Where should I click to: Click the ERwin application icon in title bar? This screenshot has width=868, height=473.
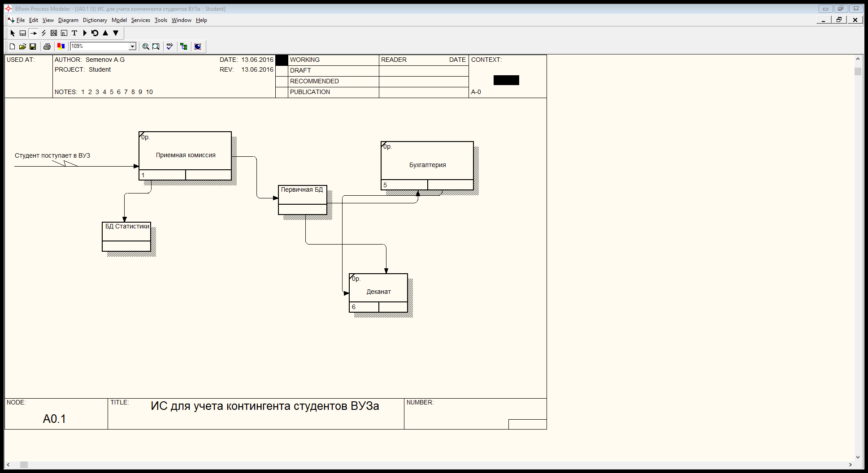(x=8, y=9)
